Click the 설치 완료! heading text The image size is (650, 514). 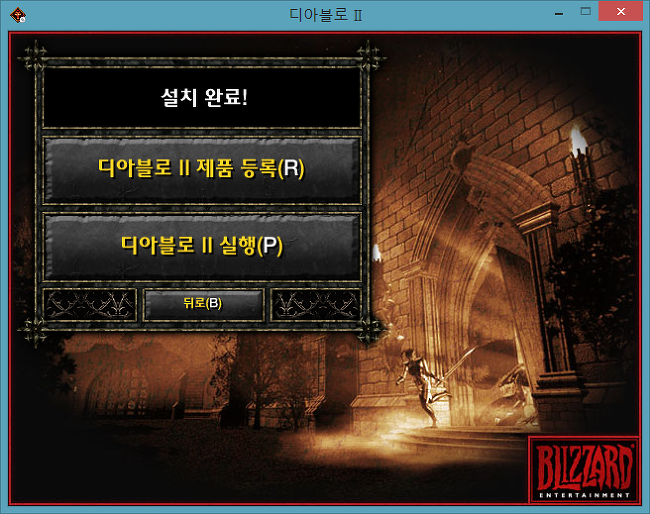point(204,98)
